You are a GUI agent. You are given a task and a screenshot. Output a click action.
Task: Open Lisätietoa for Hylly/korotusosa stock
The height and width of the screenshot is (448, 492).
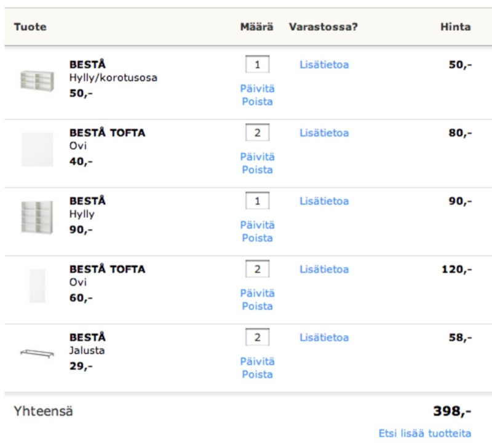[324, 64]
